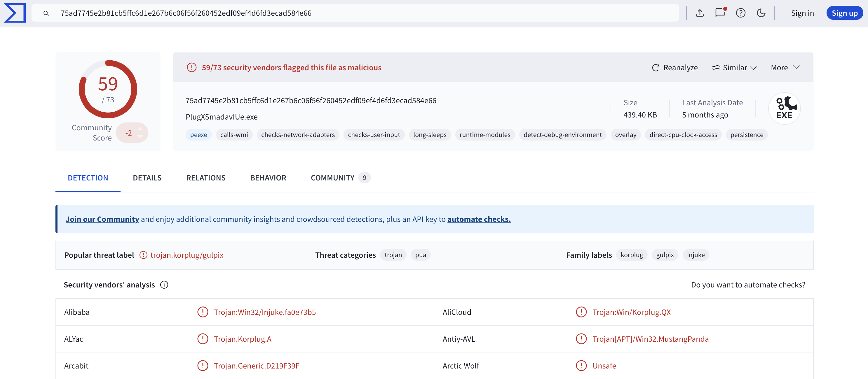Click the alert icon in Antiy-AVL row
This screenshot has width=868, height=379.
581,338
